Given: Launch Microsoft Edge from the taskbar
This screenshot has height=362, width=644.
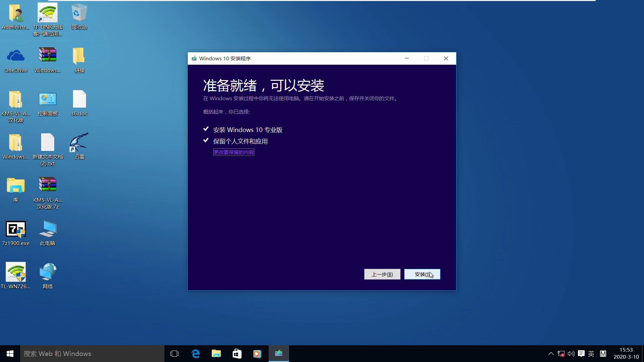Looking at the screenshot, I should 196,354.
